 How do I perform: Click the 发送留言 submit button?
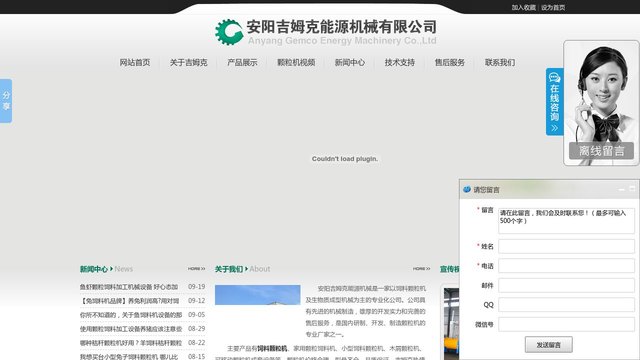pos(549,344)
